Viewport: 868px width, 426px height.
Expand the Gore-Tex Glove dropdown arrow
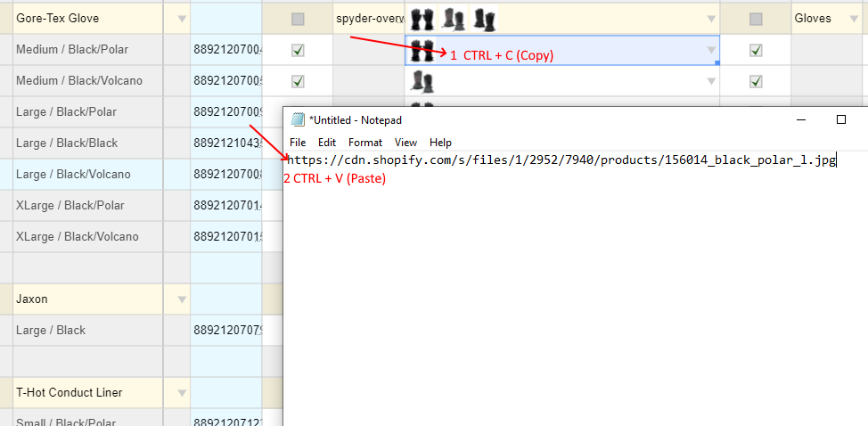point(182,19)
